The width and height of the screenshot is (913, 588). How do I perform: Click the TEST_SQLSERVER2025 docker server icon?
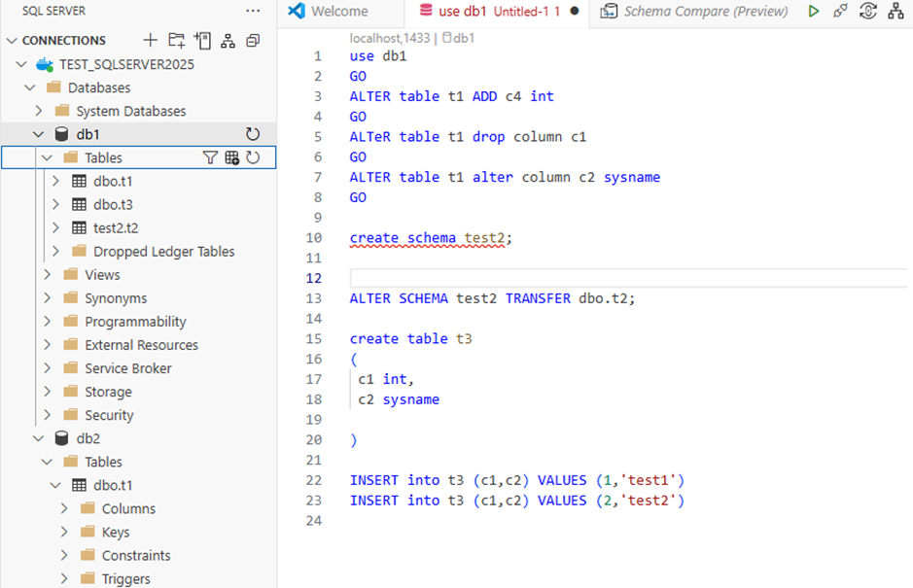45,64
